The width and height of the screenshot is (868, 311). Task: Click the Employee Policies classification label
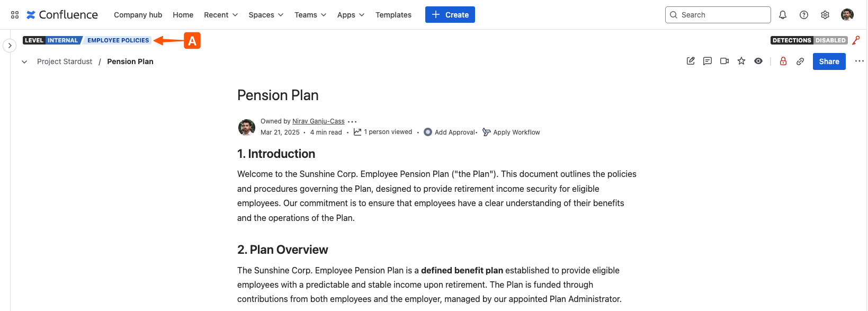(118, 40)
